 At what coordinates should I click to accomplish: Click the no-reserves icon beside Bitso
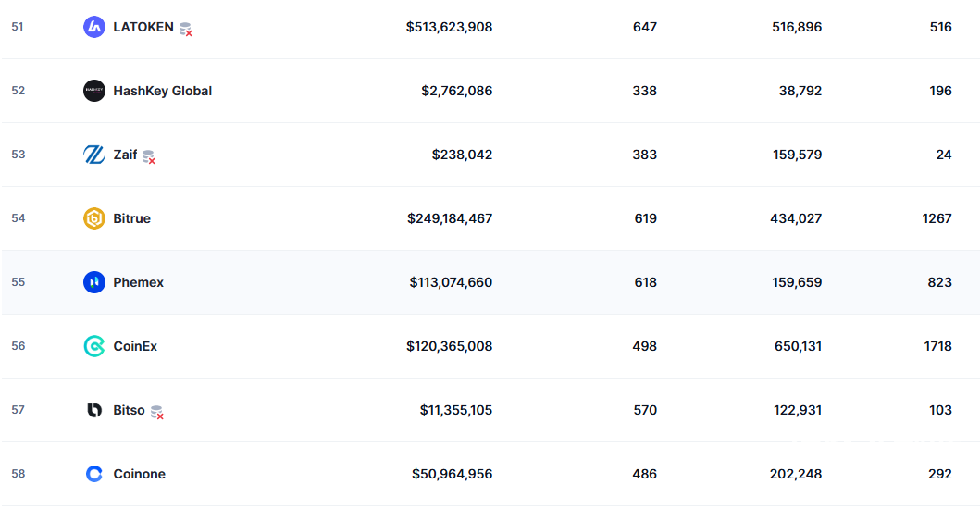157,413
